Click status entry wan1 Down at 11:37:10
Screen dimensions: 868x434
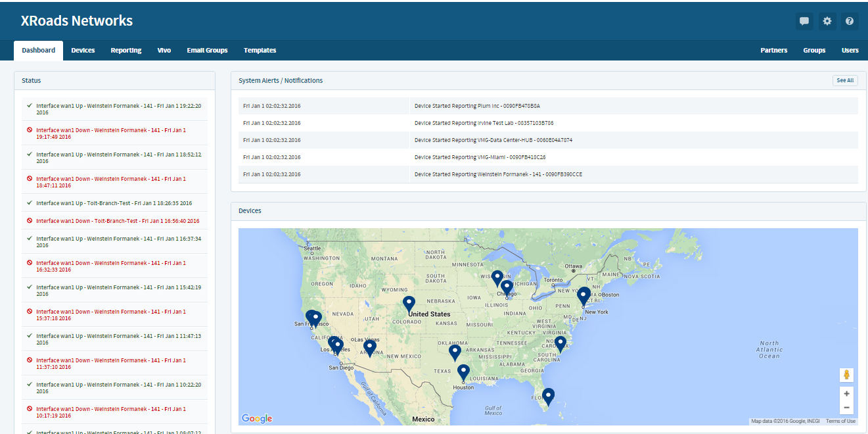pos(114,363)
